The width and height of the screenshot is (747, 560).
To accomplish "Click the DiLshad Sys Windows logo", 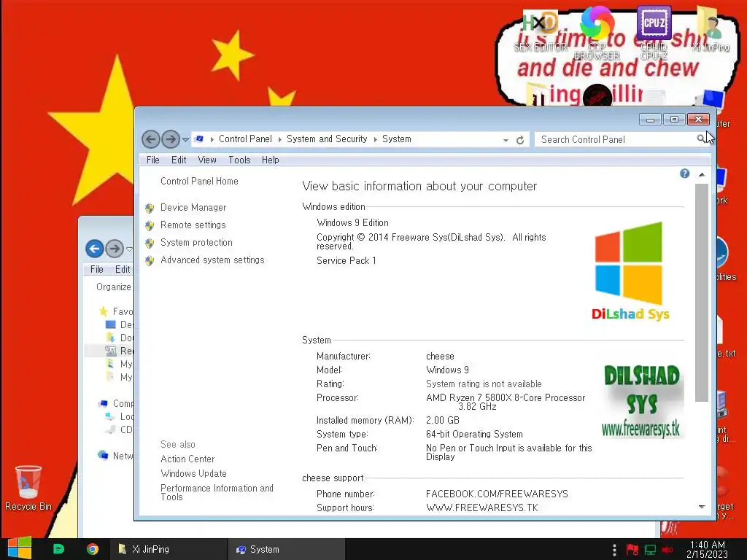I will (x=630, y=271).
